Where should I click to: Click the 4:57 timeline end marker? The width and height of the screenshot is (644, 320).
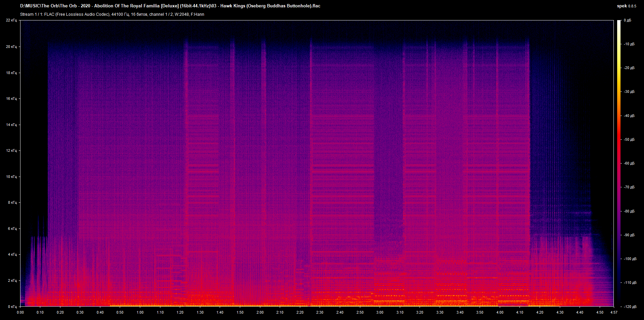614,312
